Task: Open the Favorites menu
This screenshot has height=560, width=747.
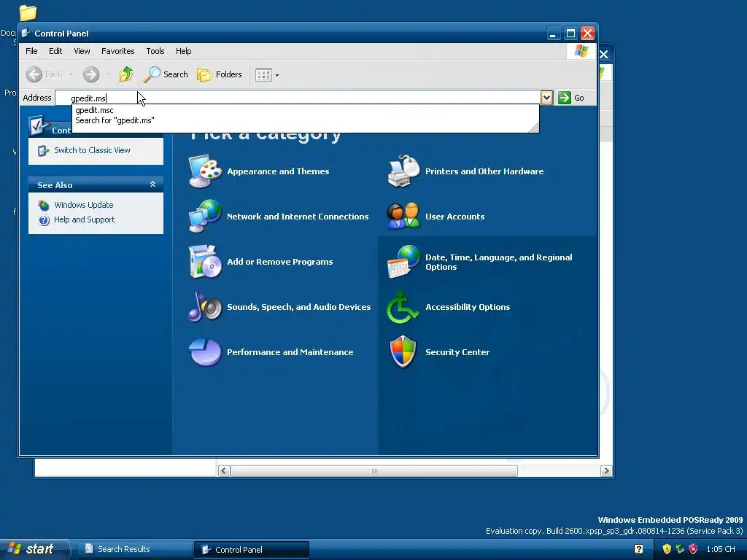Action: pos(117,51)
